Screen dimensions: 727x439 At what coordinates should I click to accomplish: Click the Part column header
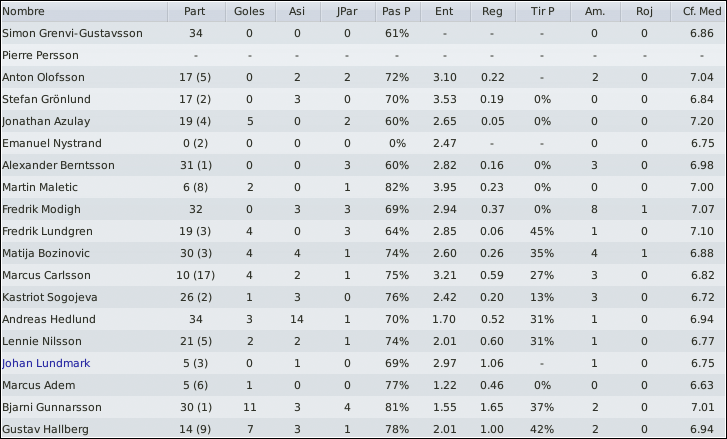click(x=196, y=11)
